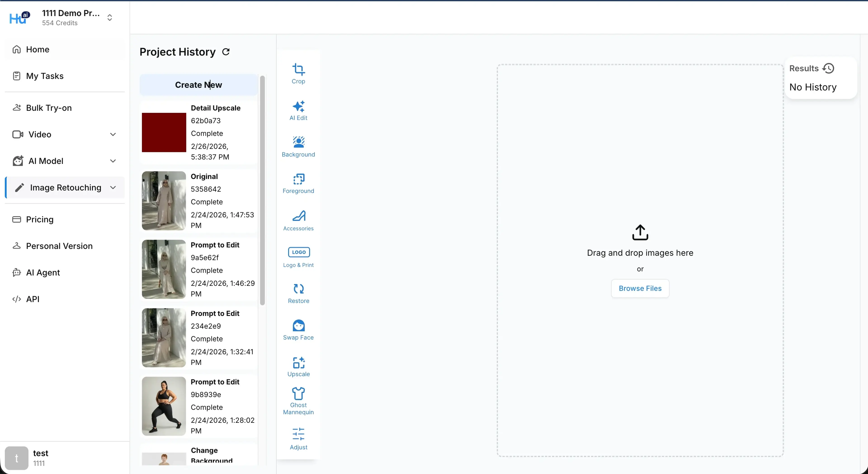Open the Bulk Try-on page
Image resolution: width=868 pixels, height=474 pixels.
coord(49,108)
